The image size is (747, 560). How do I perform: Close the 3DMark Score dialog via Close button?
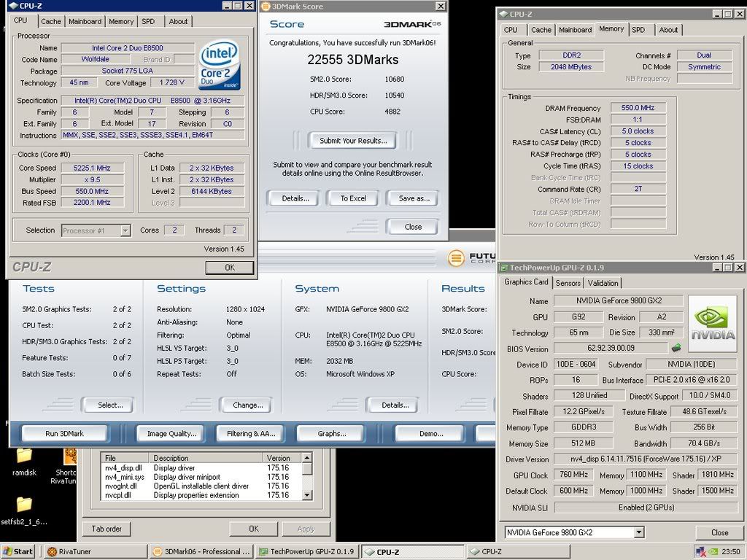pyautogui.click(x=413, y=227)
